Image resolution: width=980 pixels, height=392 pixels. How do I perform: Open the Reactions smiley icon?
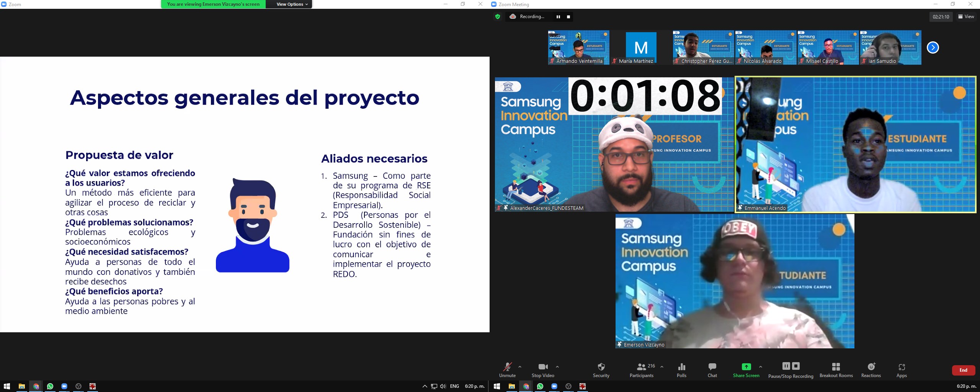(x=871, y=367)
